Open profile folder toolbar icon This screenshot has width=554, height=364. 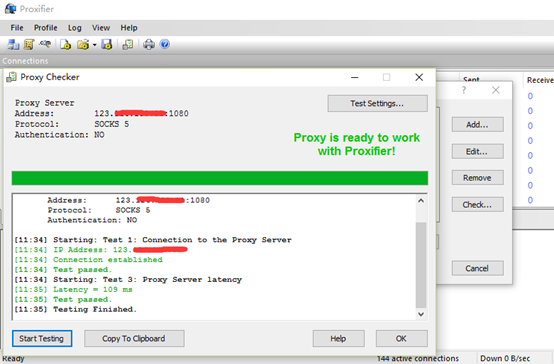click(x=83, y=45)
